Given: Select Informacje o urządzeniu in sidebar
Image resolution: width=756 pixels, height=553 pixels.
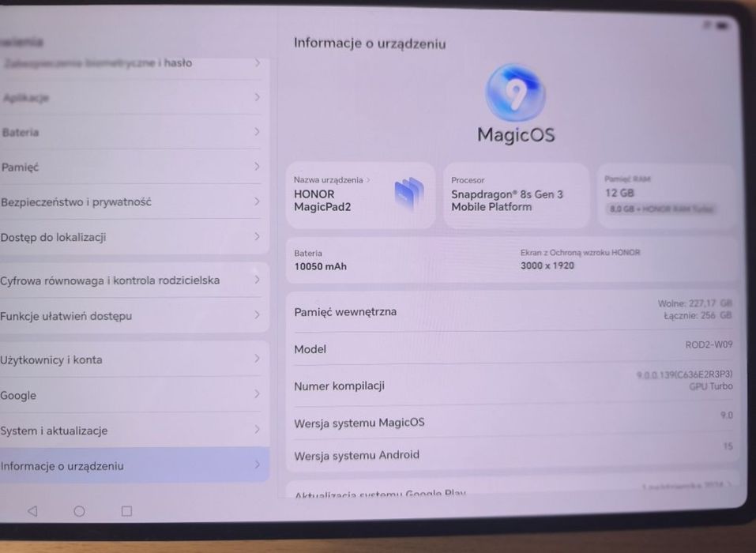Looking at the screenshot, I should (x=133, y=465).
